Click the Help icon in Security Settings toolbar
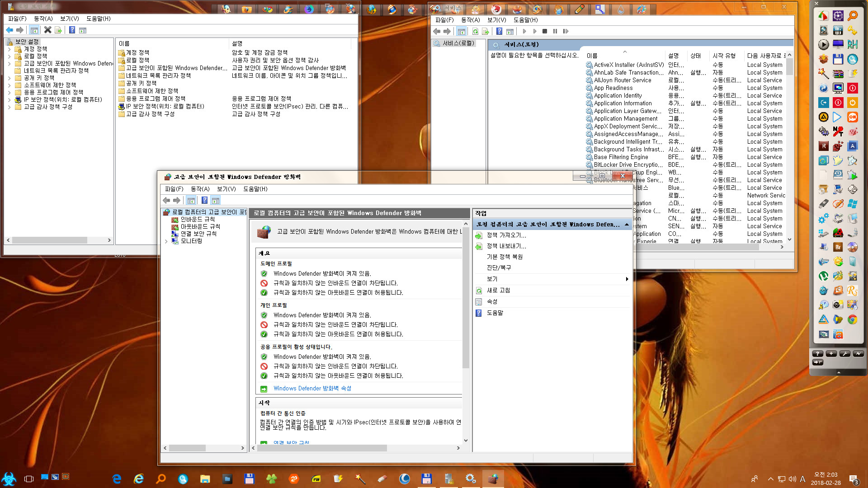The height and width of the screenshot is (488, 868). coord(72,30)
